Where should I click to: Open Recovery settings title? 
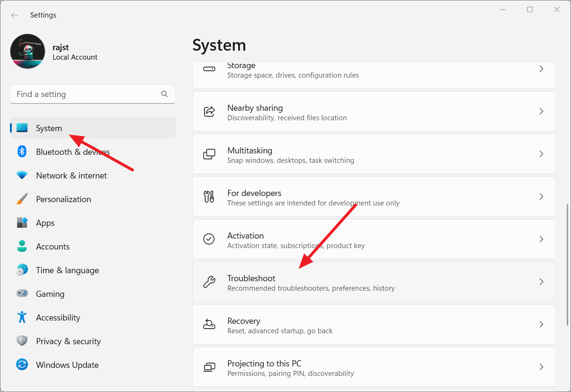coord(244,321)
